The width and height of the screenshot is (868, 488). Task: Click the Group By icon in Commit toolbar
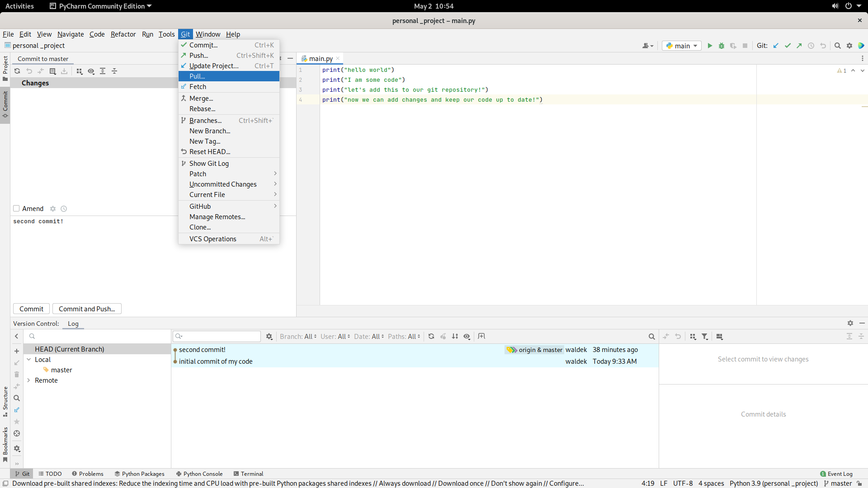pyautogui.click(x=80, y=71)
